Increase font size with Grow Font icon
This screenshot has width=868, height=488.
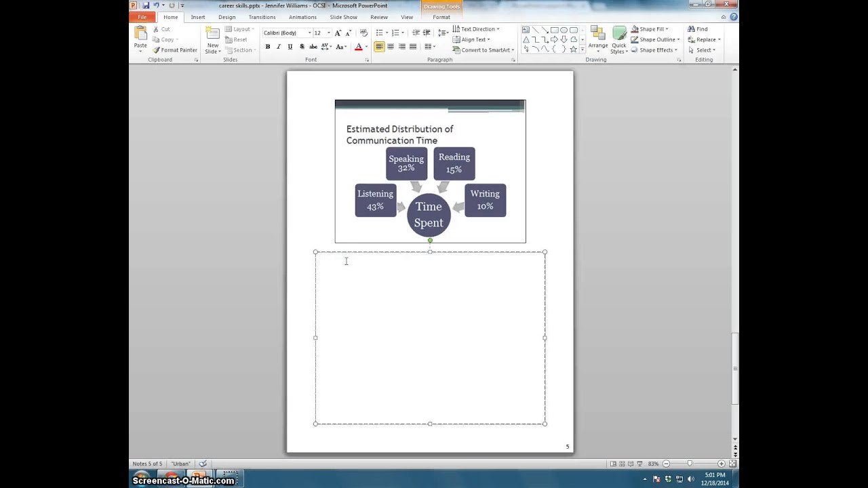tap(338, 33)
